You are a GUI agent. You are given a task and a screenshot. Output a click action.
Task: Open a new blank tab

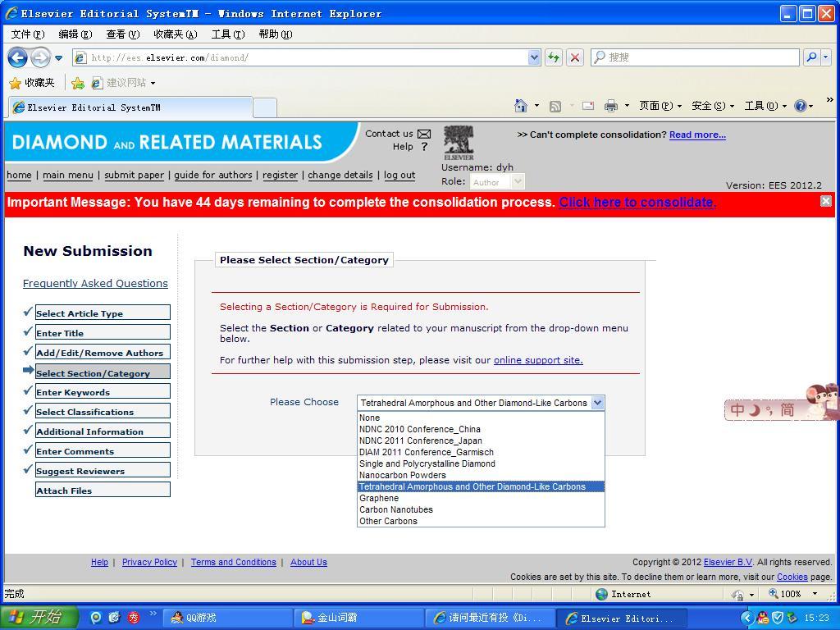pyautogui.click(x=265, y=107)
